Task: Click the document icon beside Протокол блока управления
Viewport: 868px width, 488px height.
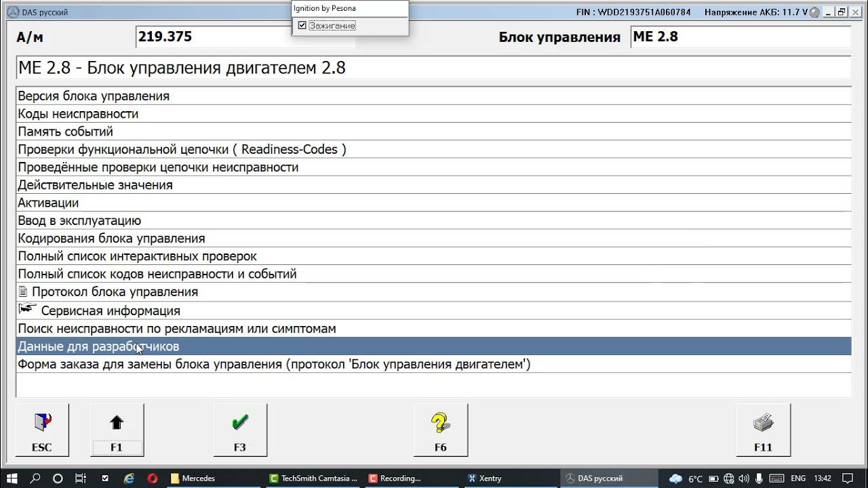Action: 24,291
